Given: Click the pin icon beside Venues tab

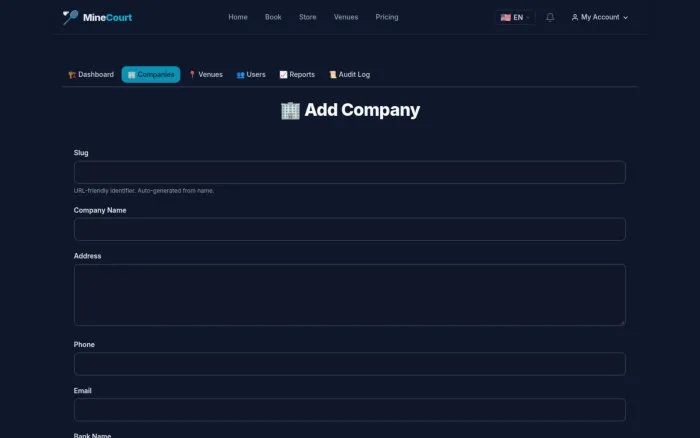Looking at the screenshot, I should pos(192,75).
